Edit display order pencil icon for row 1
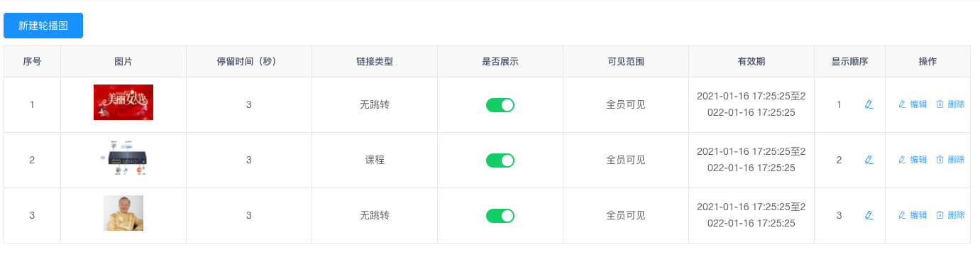Image resolution: width=980 pixels, height=272 pixels. coord(869,104)
